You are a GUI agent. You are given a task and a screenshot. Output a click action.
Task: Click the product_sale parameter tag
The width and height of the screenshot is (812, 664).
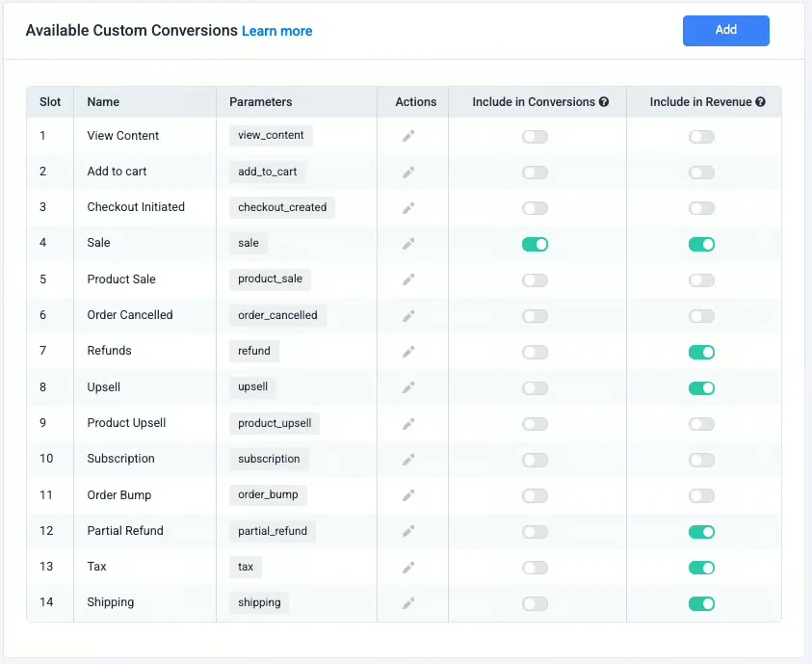(x=270, y=279)
